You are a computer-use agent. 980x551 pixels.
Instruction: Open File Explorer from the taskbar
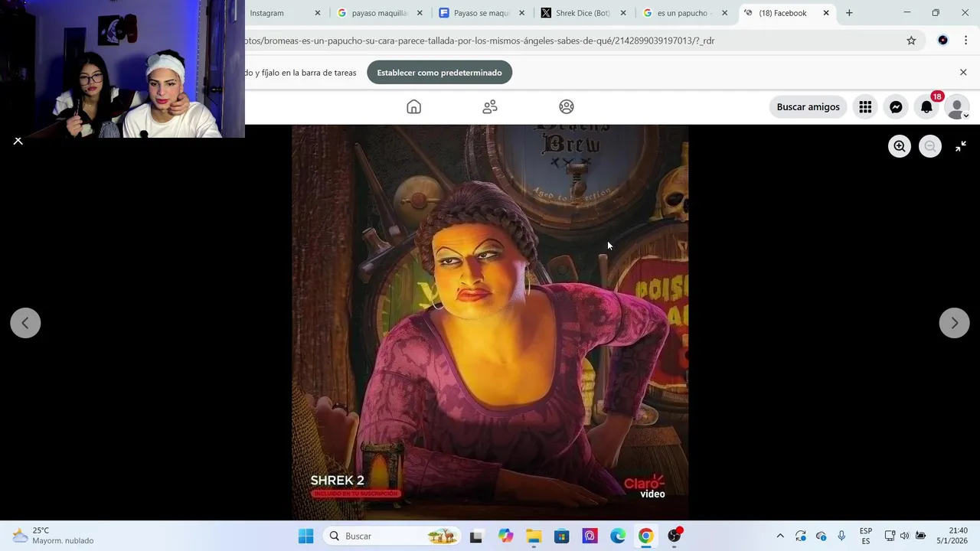tap(534, 536)
